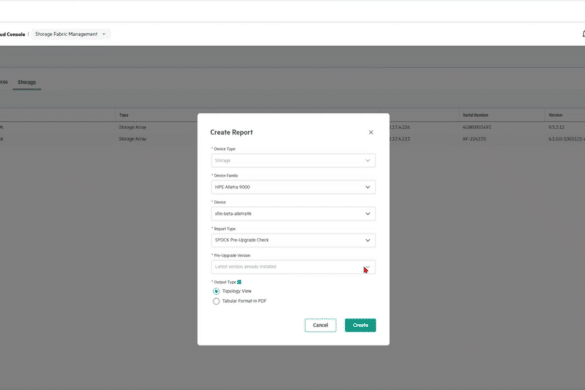
Task: Click the first row's Storage Array cell
Action: pyautogui.click(x=132, y=127)
